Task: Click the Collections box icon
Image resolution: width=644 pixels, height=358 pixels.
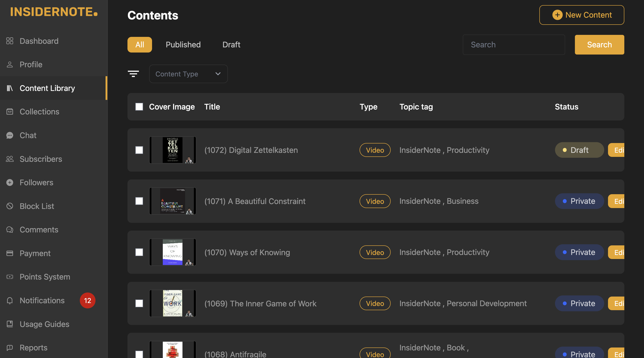Action: [x=10, y=112]
